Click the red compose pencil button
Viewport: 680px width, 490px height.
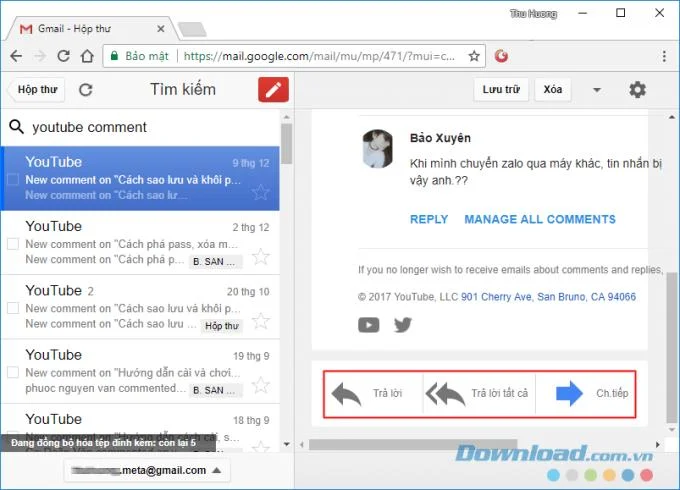tap(273, 90)
